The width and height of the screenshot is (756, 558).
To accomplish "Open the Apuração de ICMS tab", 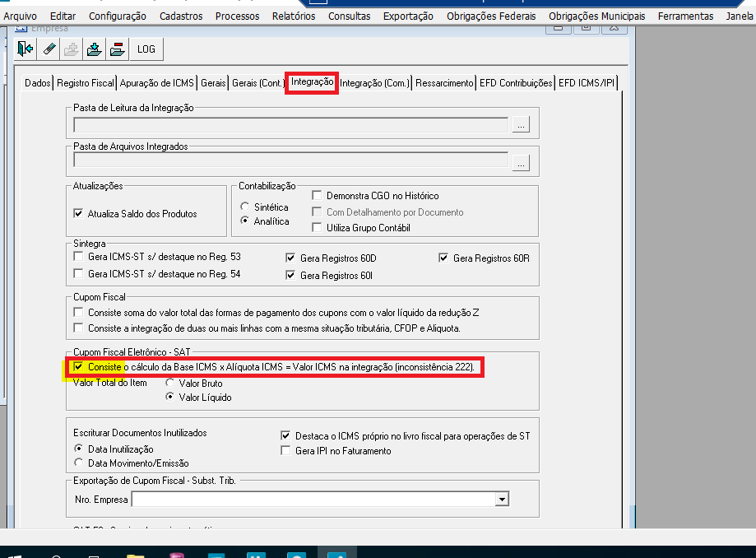I will [156, 83].
